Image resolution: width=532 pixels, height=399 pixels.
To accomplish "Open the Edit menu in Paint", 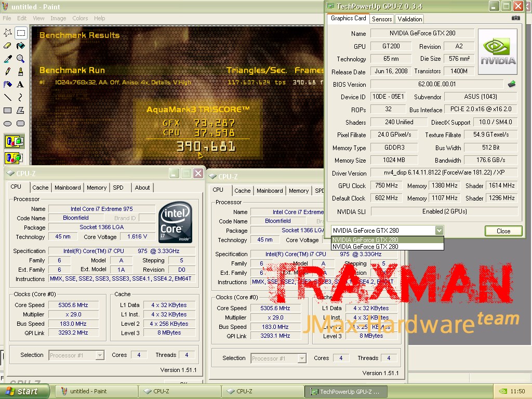I will pyautogui.click(x=22, y=18).
